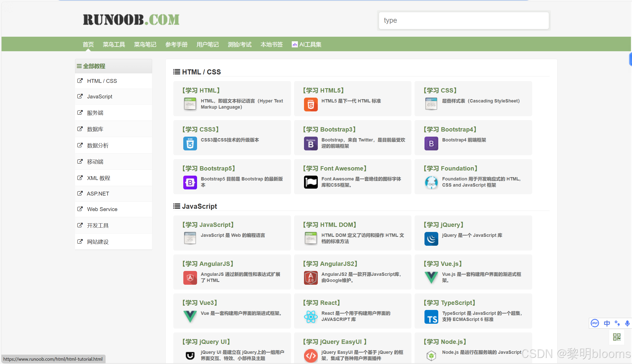Viewport: 632px width, 364px height.
Task: Open 本地书签 in the navbar
Action: click(x=272, y=44)
